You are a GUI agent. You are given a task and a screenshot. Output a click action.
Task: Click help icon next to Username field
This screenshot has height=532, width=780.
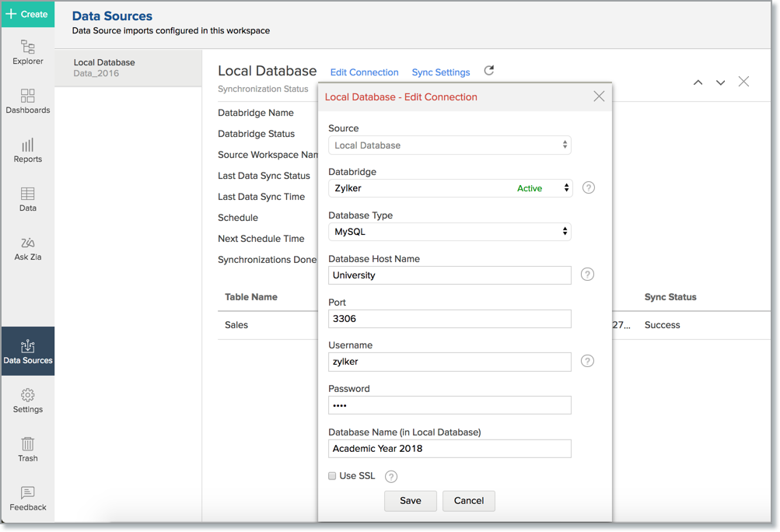pyautogui.click(x=588, y=361)
